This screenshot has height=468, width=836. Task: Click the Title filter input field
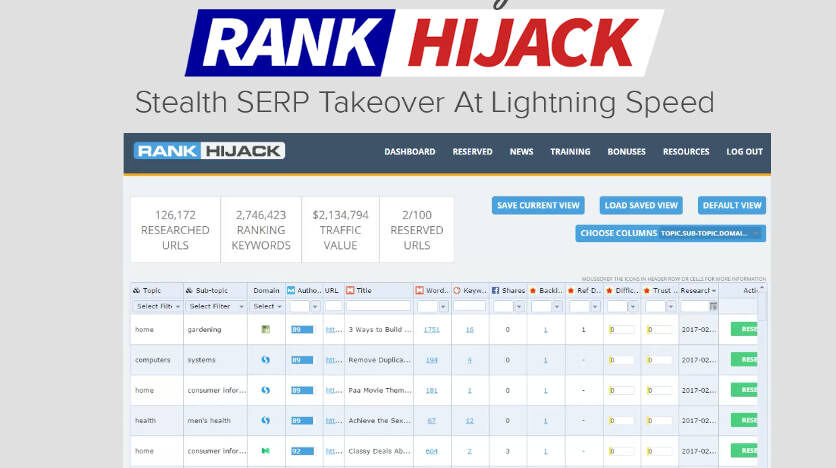pos(379,306)
